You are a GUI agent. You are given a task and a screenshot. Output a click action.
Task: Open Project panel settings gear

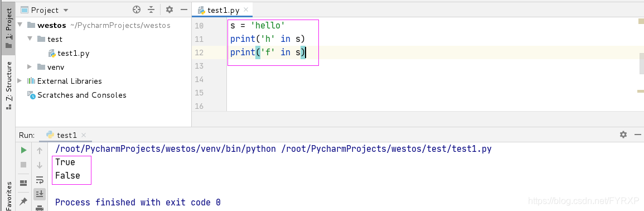(x=169, y=10)
